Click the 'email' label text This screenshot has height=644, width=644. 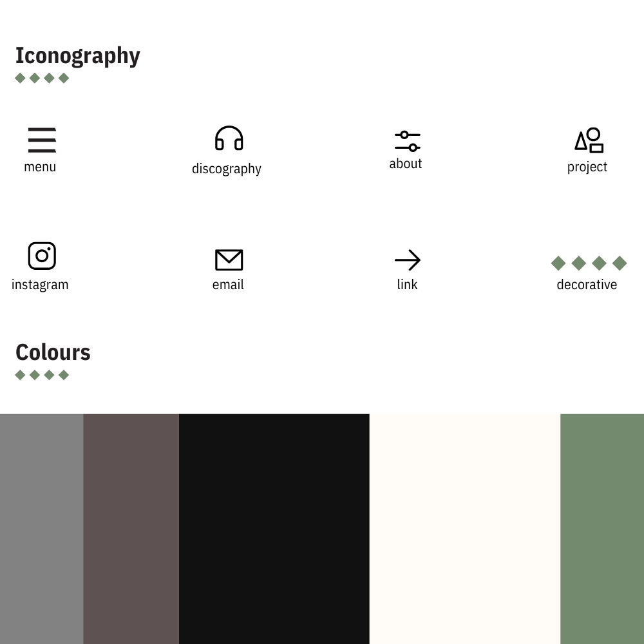[228, 284]
